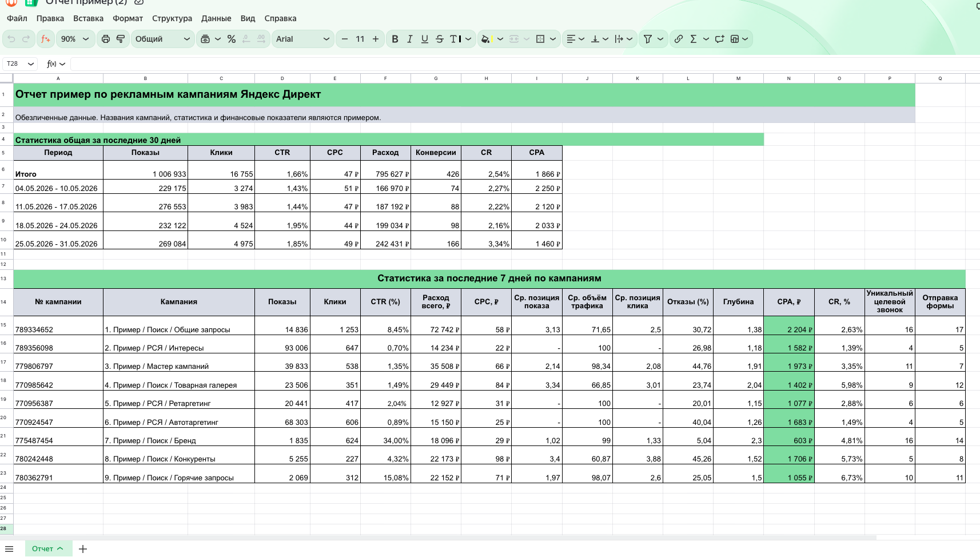Click the green CPA cell 2 204 ₽
This screenshot has height=557, width=980.
tap(789, 325)
